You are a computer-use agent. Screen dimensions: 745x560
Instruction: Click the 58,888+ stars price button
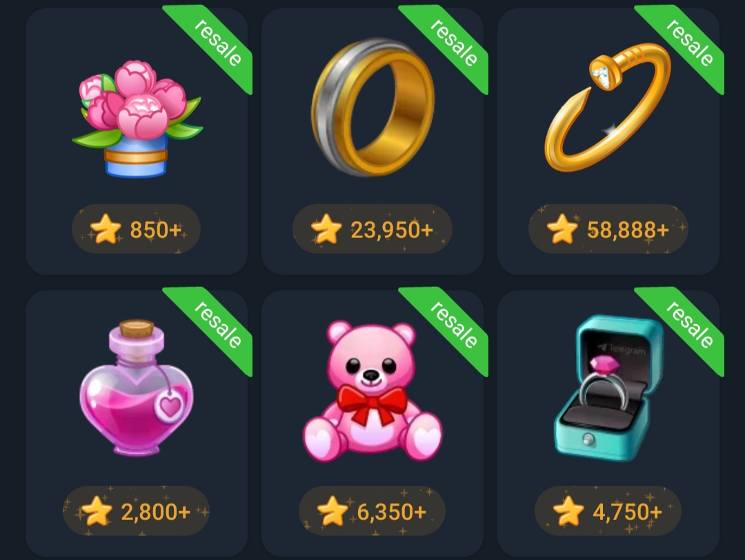pos(608,229)
